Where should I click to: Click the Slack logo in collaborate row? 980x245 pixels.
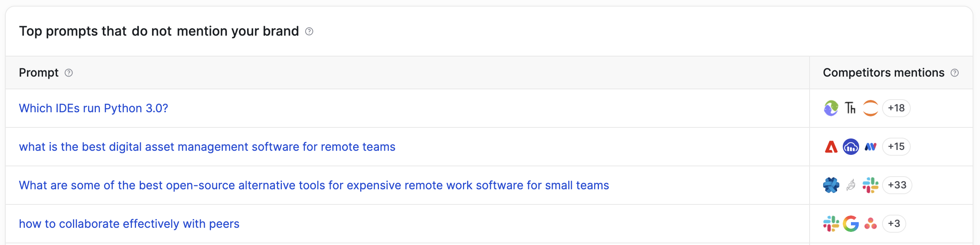point(831,224)
